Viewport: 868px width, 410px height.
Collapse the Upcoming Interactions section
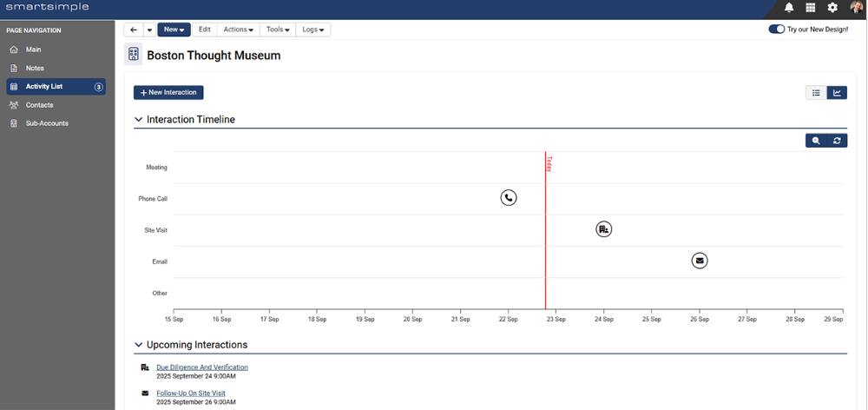(138, 345)
